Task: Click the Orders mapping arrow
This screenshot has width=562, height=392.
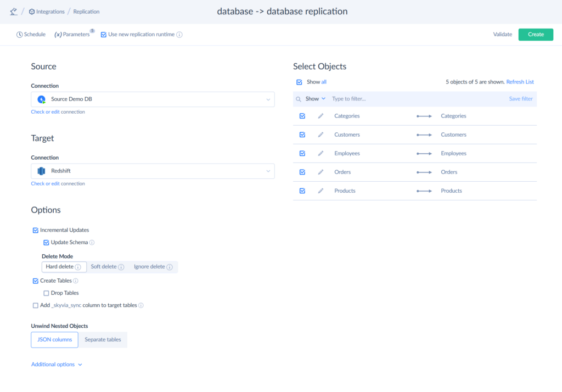Action: click(x=424, y=172)
